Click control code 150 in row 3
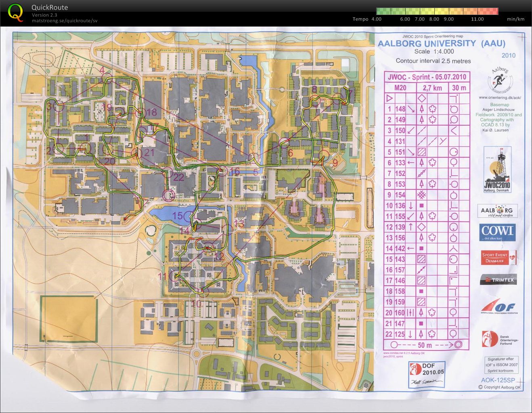Image resolution: width=532 pixels, height=413 pixels. pos(400,130)
